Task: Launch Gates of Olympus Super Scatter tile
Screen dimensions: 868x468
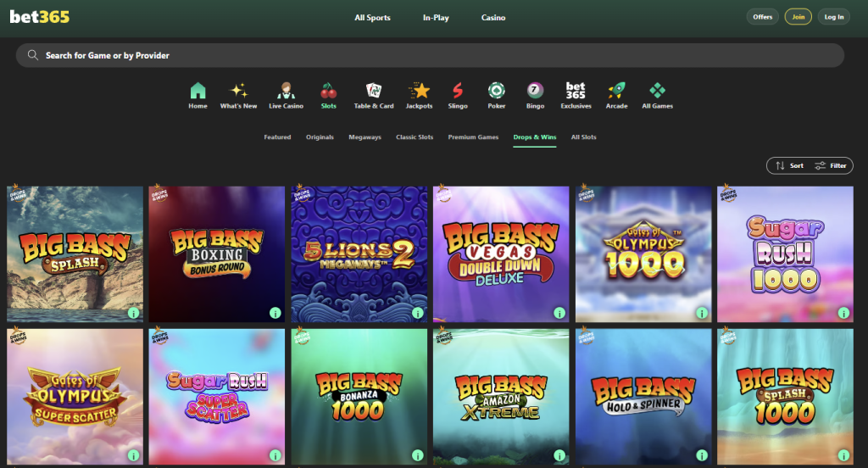Action: (75, 397)
